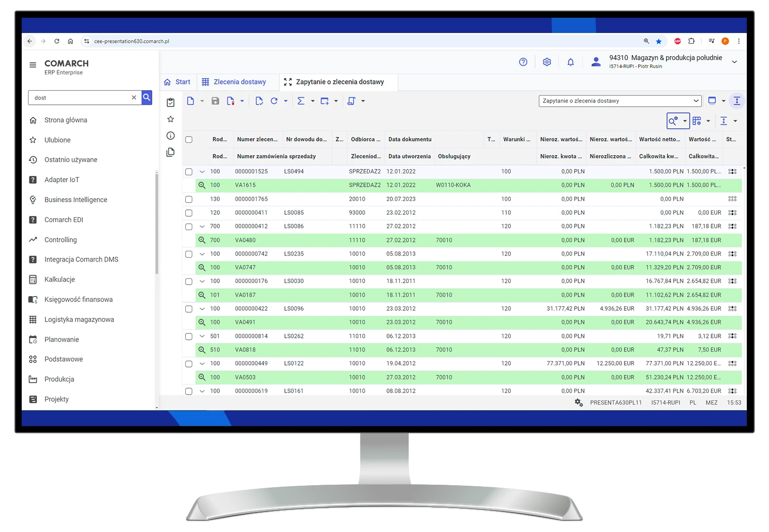Reload the browser page

point(57,41)
